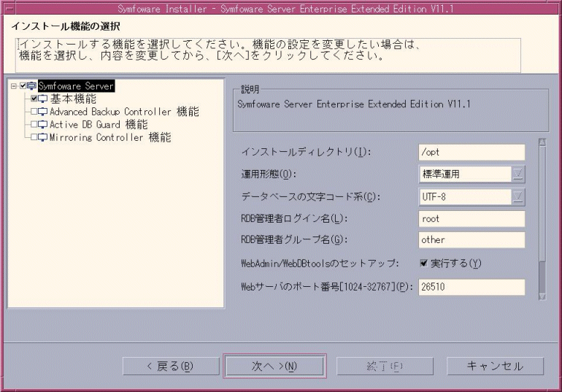
Task: Select the Symfoware Server tree label
Action: pyautogui.click(x=76, y=86)
